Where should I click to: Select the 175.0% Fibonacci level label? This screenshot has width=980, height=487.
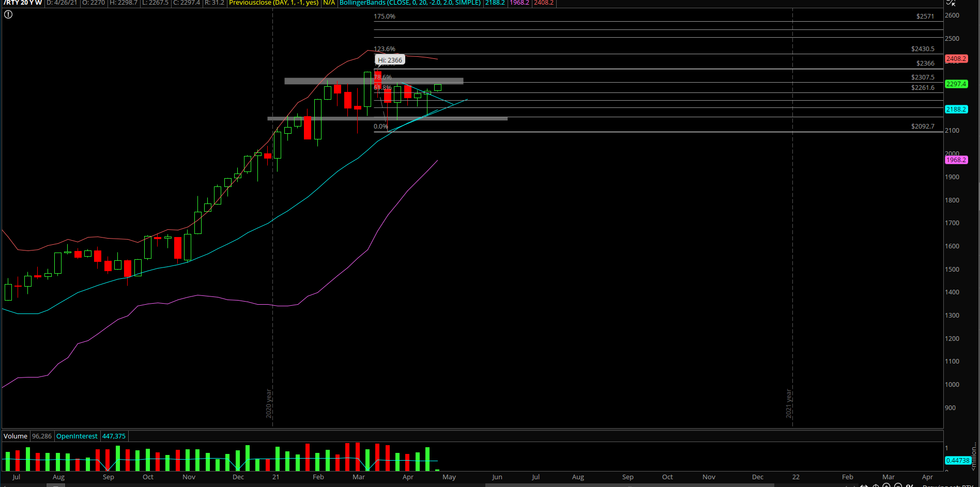[x=385, y=16]
